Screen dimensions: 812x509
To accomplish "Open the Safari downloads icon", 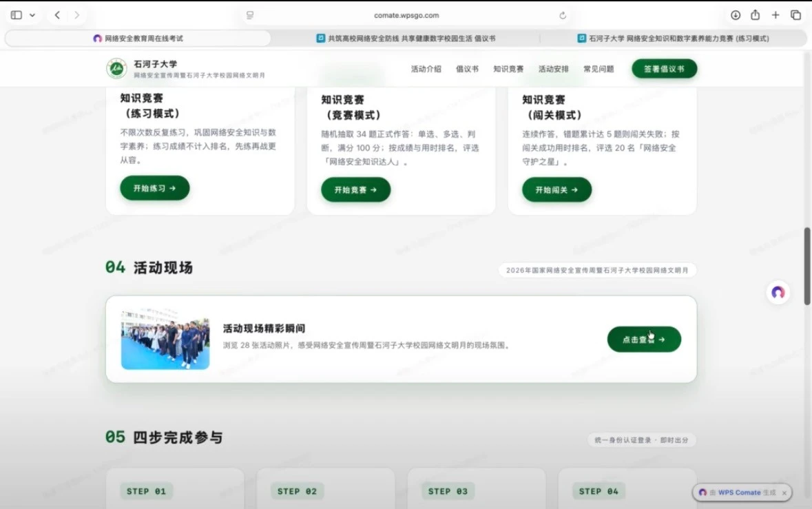I will [x=736, y=15].
